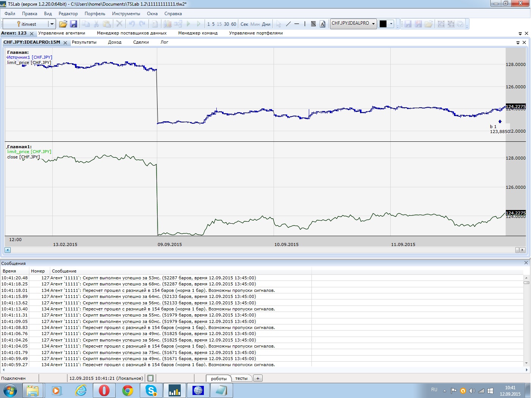
Task: Click the Paste clipboard icon
Action: 107,24
